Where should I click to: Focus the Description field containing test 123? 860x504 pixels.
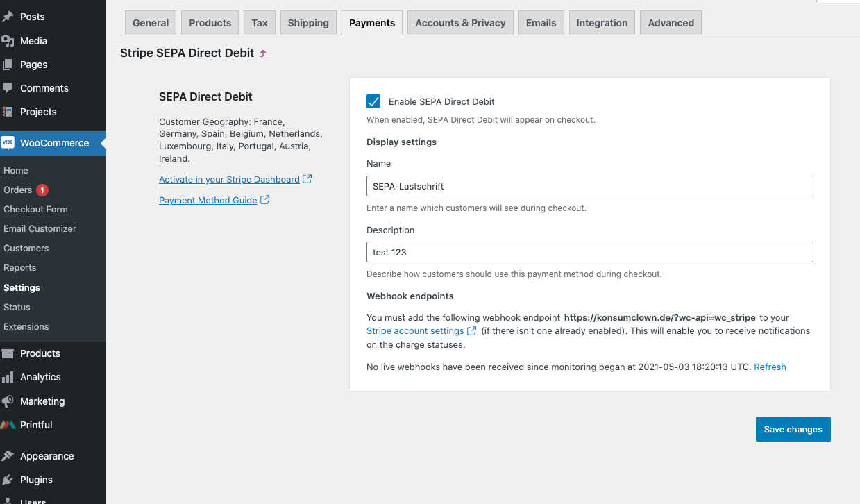[x=589, y=252]
